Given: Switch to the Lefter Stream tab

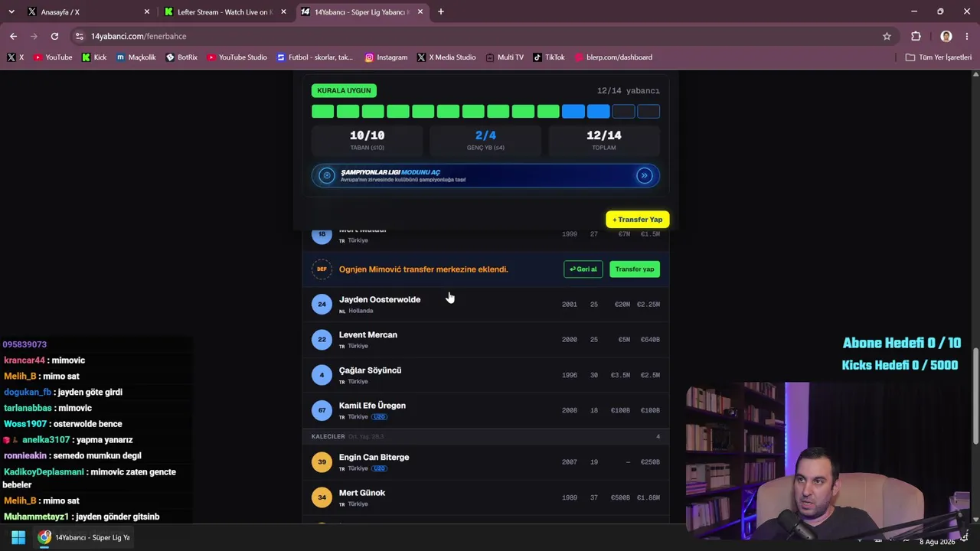Looking at the screenshot, I should [225, 11].
